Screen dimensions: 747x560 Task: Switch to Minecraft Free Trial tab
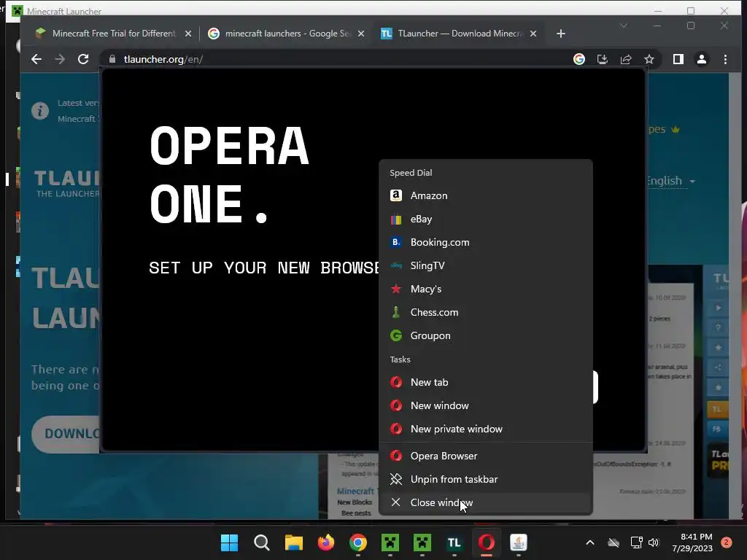tap(114, 34)
